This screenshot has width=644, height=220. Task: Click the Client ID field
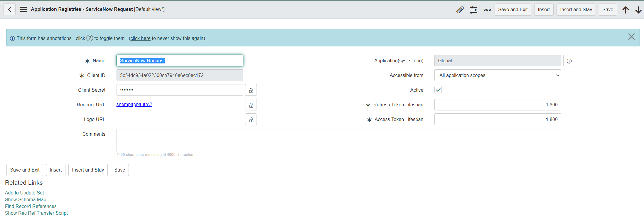[x=180, y=75]
